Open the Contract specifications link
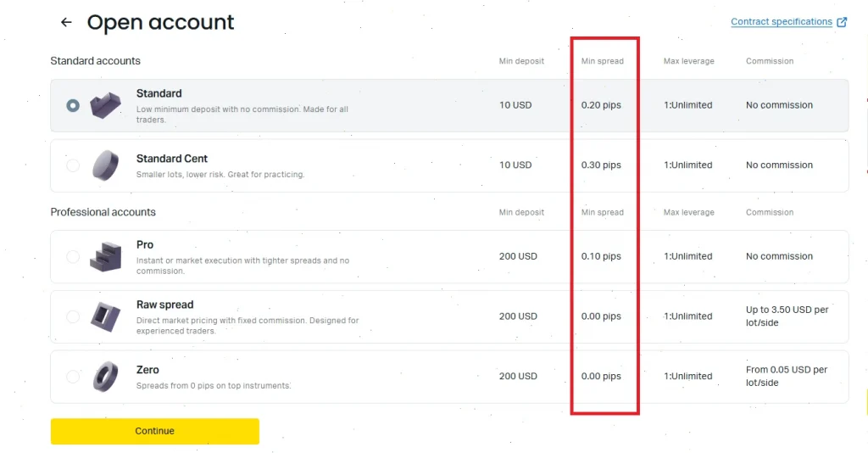The height and width of the screenshot is (453, 868). click(x=781, y=21)
